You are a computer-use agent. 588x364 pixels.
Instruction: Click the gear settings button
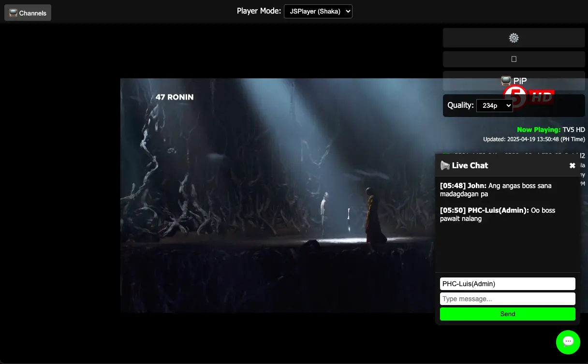(x=514, y=38)
